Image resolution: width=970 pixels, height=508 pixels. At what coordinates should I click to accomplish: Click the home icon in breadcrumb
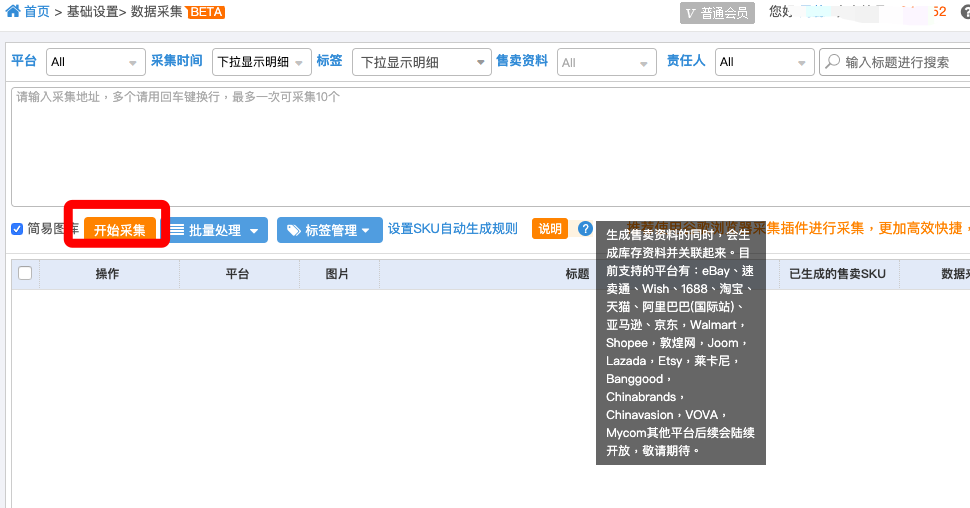13,11
